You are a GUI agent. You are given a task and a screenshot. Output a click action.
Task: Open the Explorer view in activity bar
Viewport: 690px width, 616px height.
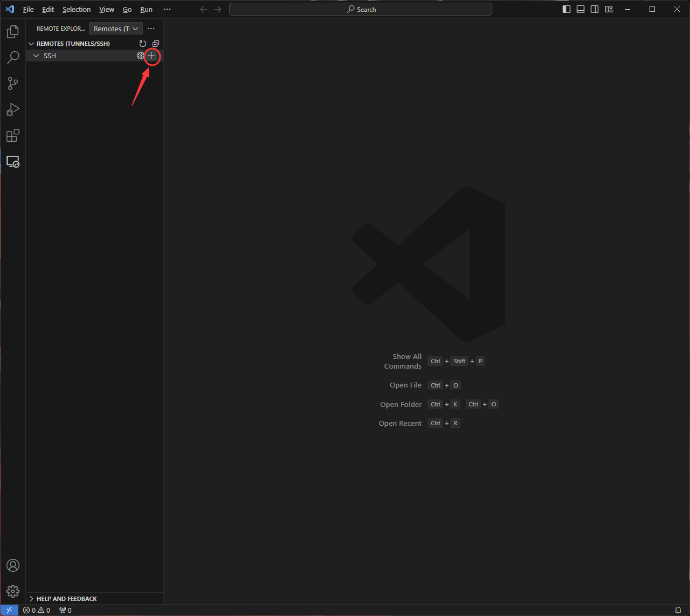tap(13, 32)
